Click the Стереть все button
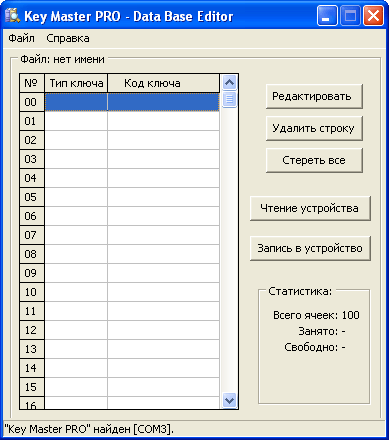Image resolution: width=389 pixels, height=440 pixels. click(x=314, y=160)
